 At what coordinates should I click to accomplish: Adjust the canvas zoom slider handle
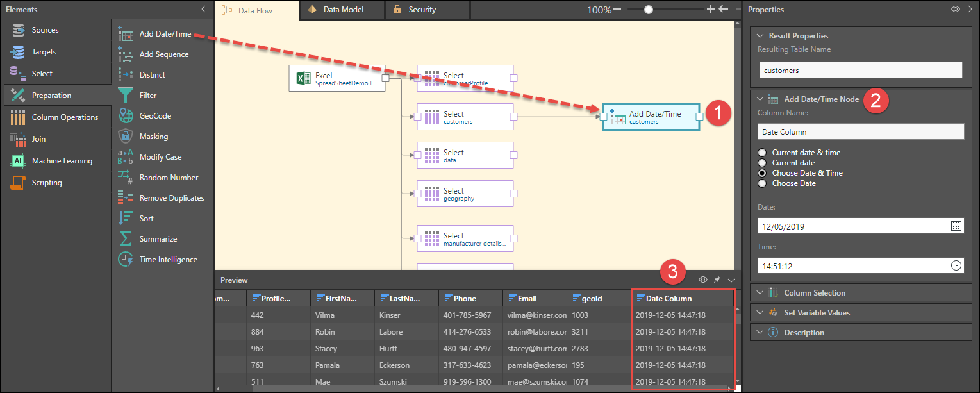pos(649,10)
